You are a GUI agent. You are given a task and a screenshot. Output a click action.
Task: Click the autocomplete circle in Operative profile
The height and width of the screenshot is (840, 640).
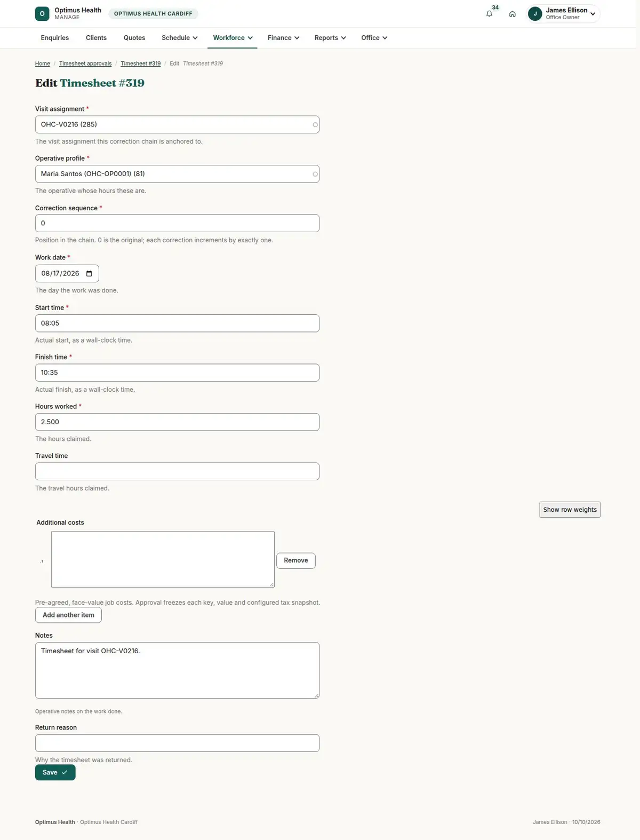(315, 174)
